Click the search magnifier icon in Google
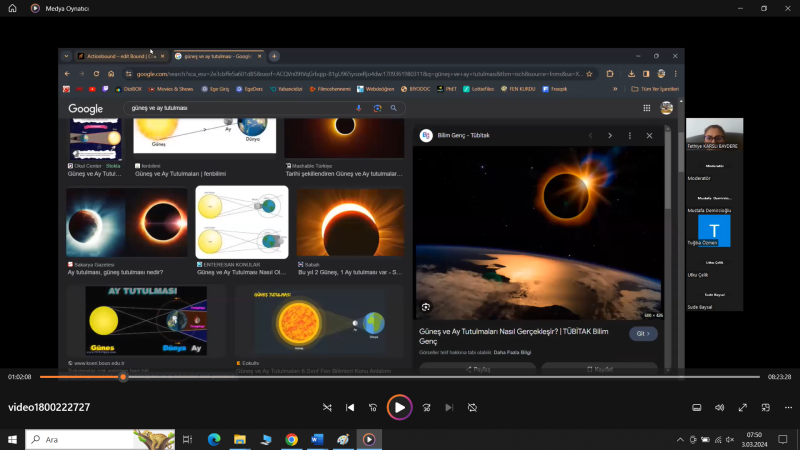The width and height of the screenshot is (800, 450). tap(393, 108)
